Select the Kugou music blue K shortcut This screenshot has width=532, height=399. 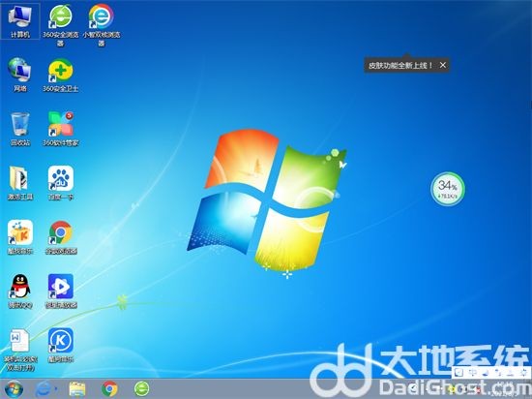(61, 345)
